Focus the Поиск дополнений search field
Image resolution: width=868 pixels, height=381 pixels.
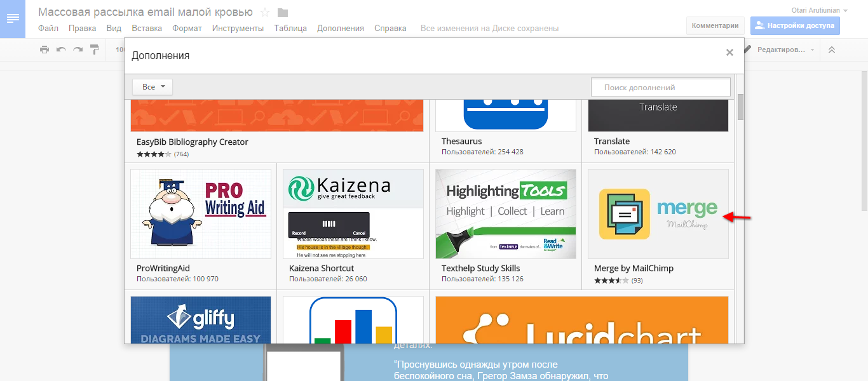click(661, 87)
